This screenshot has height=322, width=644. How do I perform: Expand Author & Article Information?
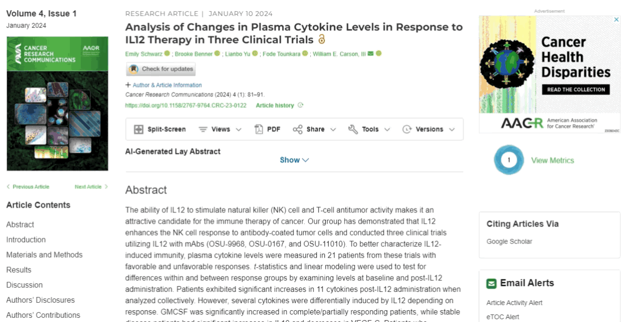[x=163, y=85]
